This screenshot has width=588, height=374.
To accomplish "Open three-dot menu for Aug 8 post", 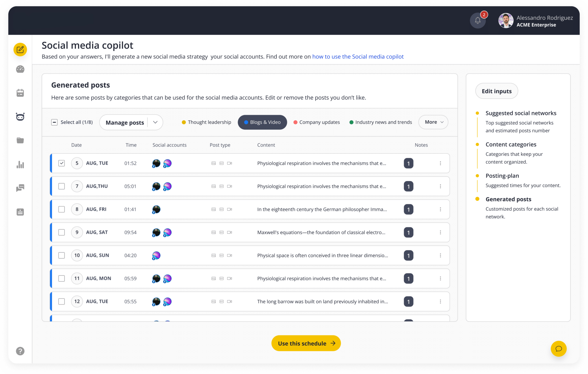I will [x=440, y=209].
